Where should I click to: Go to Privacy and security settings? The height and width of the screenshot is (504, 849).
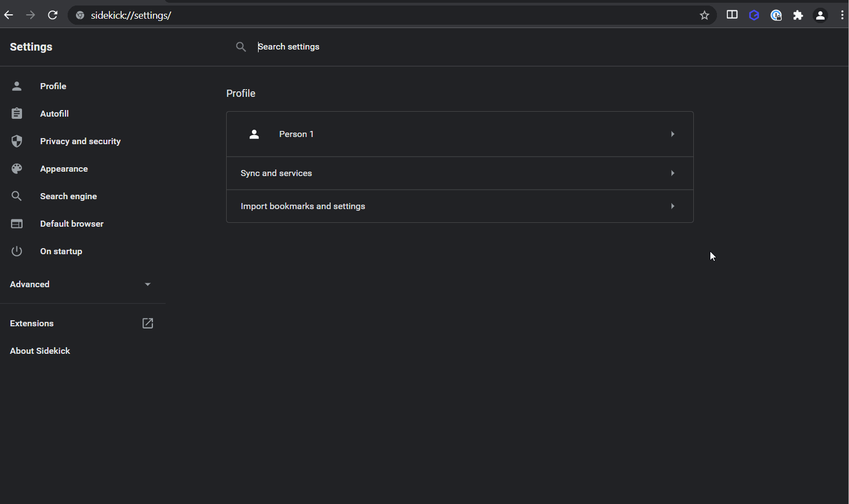point(80,141)
